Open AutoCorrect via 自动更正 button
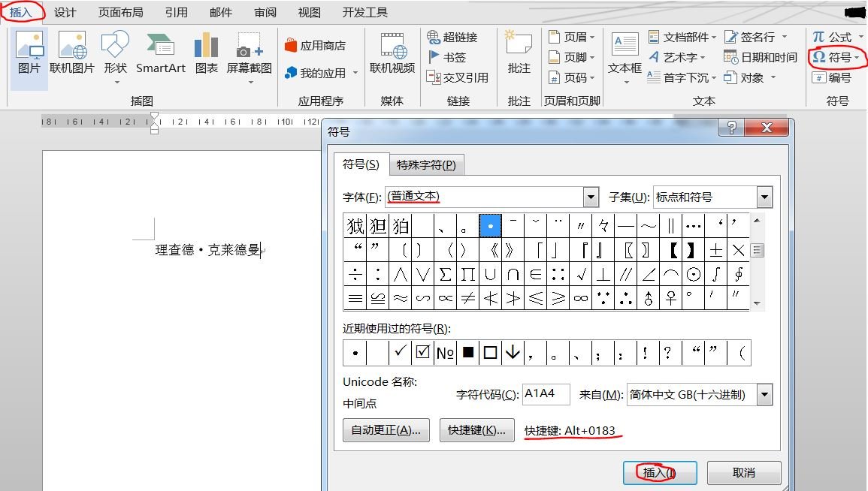Screen dimensions: 868x491 tap(386, 429)
